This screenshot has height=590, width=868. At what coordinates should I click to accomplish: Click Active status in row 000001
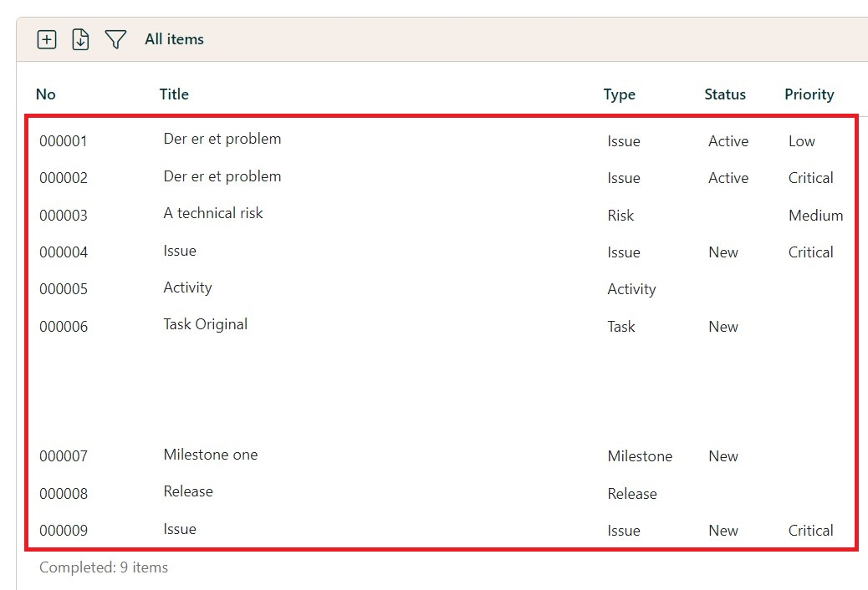728,141
